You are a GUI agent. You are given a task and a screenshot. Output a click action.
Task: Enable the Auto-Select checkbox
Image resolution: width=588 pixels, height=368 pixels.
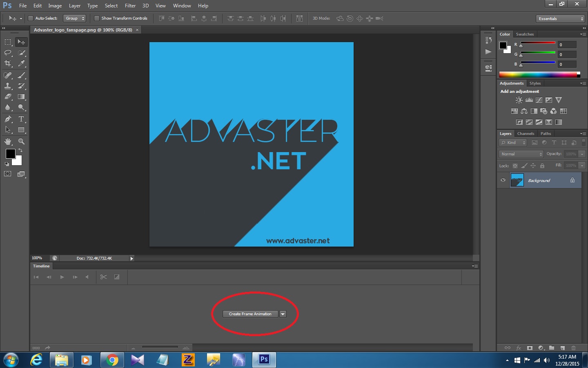31,18
